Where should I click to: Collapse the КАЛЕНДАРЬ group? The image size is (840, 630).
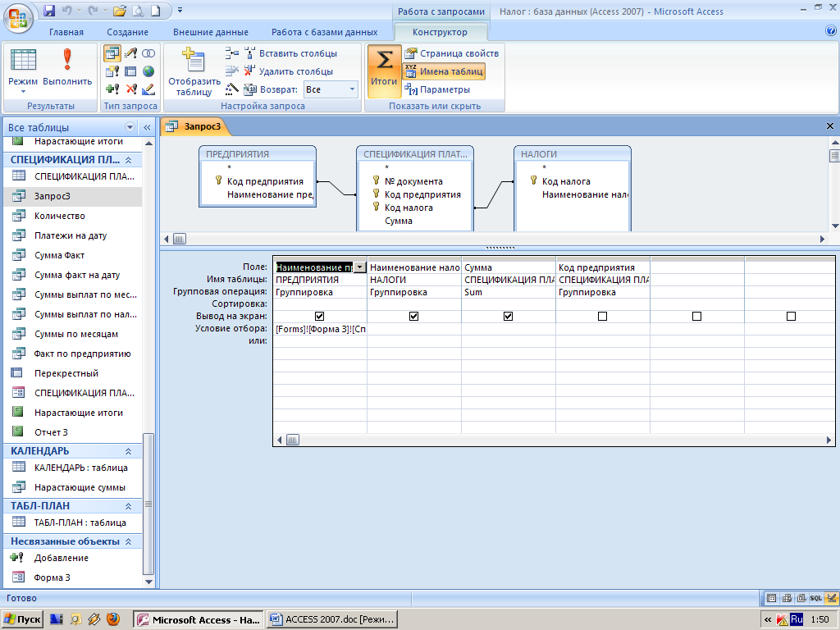tap(129, 451)
